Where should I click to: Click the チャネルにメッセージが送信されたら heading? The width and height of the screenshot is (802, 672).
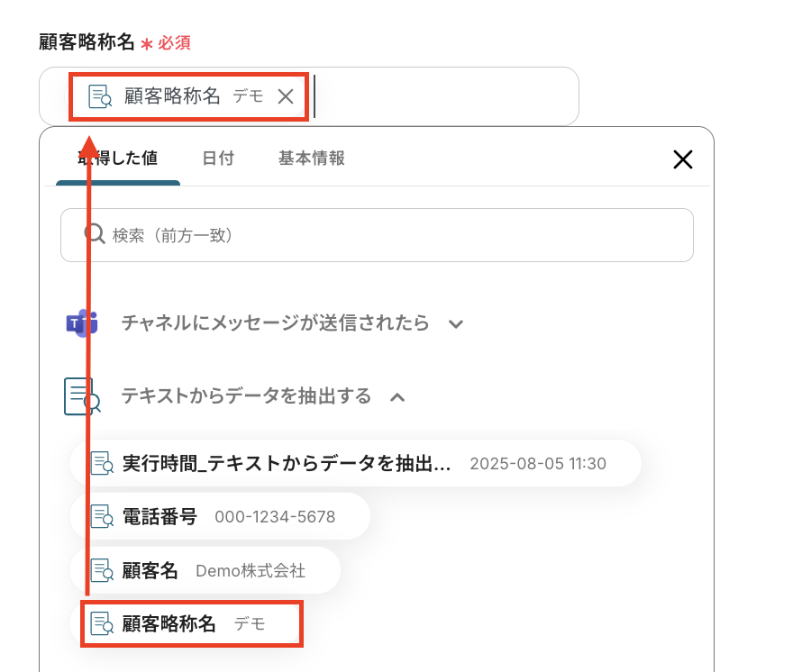tap(275, 323)
